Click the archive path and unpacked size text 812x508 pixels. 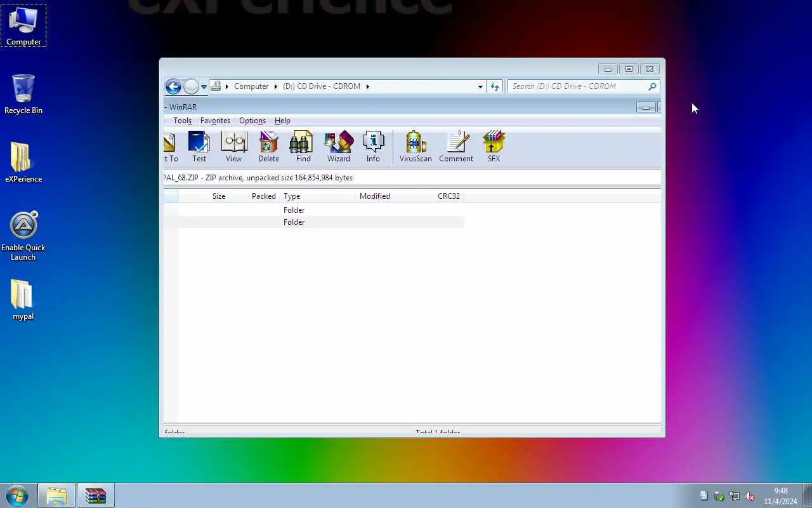click(x=258, y=178)
